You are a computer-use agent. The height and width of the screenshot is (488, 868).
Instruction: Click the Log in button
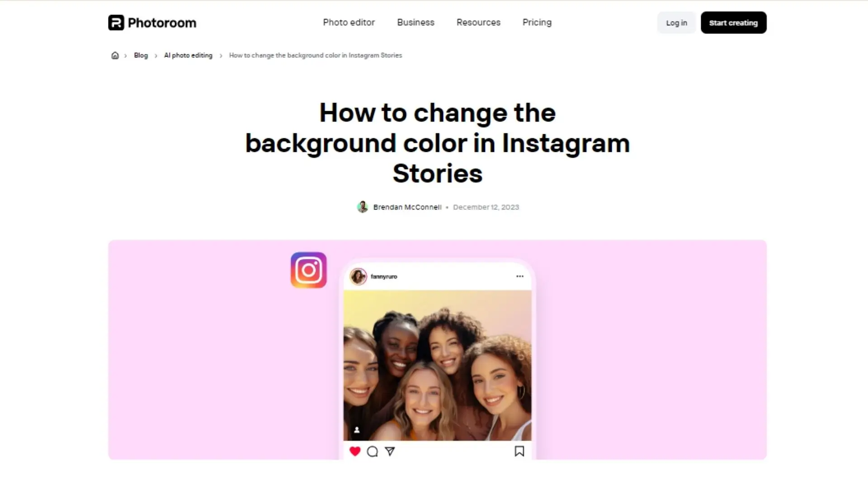(x=676, y=23)
